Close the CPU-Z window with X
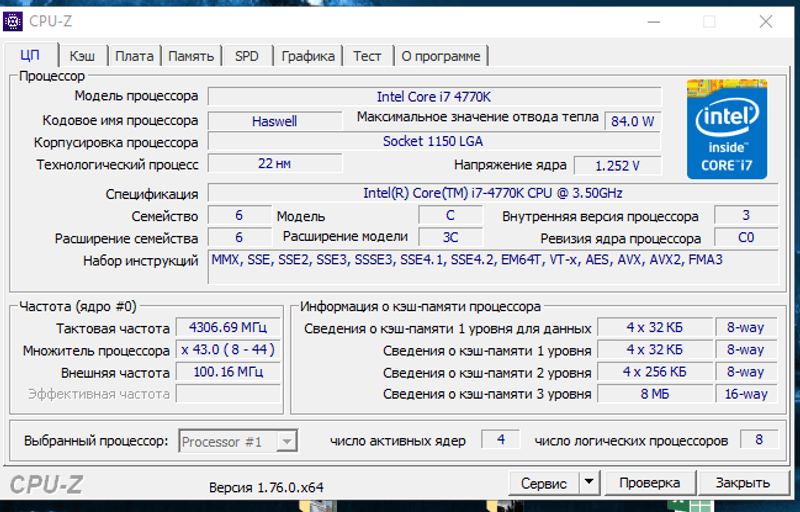The height and width of the screenshot is (512, 800). pos(765,21)
